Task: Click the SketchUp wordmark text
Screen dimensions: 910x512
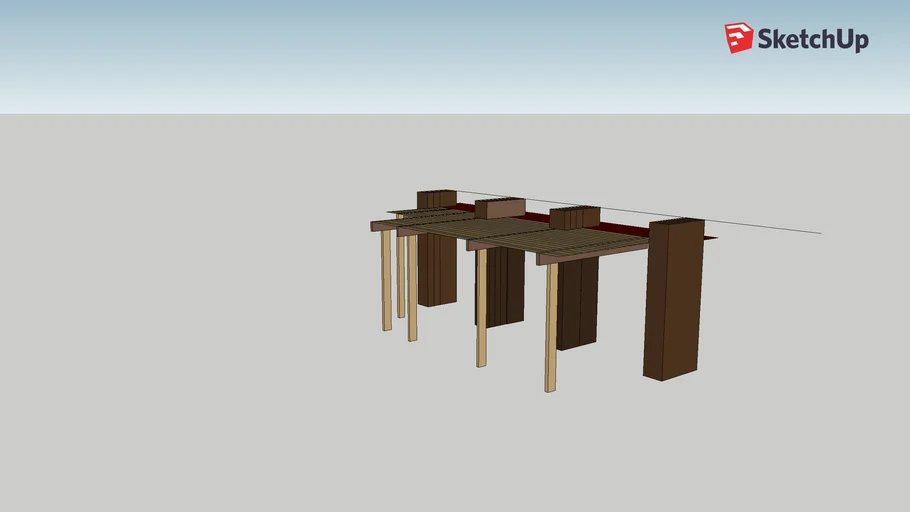Action: [812, 40]
